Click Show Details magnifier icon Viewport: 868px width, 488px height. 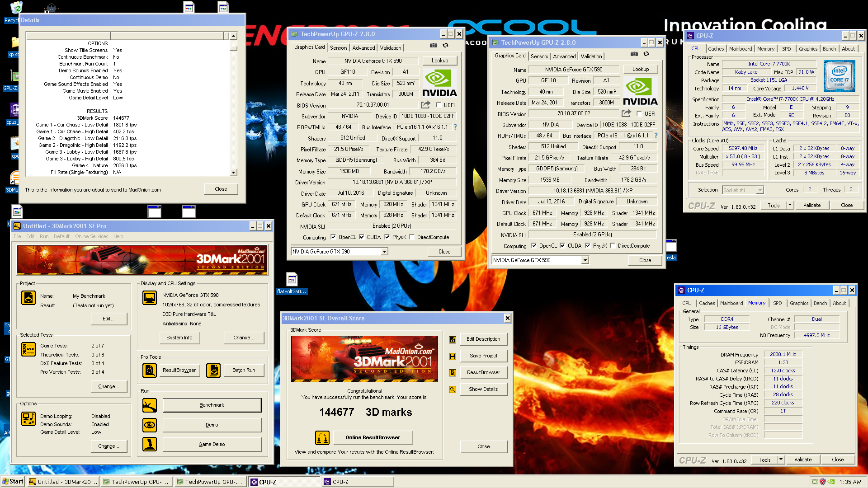point(452,389)
